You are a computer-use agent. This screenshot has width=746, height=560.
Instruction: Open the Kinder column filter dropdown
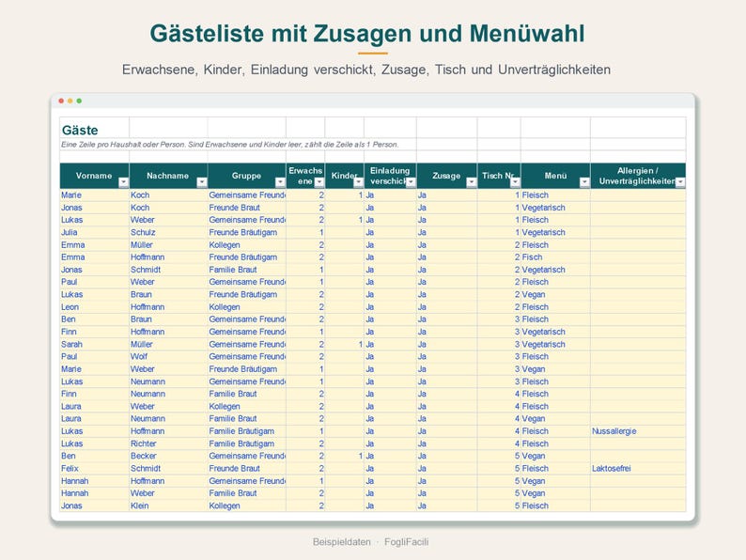(x=358, y=182)
